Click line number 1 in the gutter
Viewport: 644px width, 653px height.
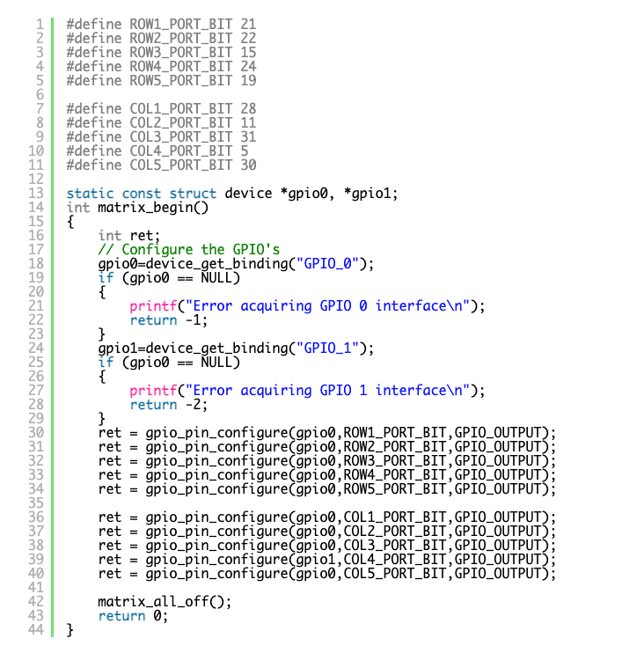(39, 24)
